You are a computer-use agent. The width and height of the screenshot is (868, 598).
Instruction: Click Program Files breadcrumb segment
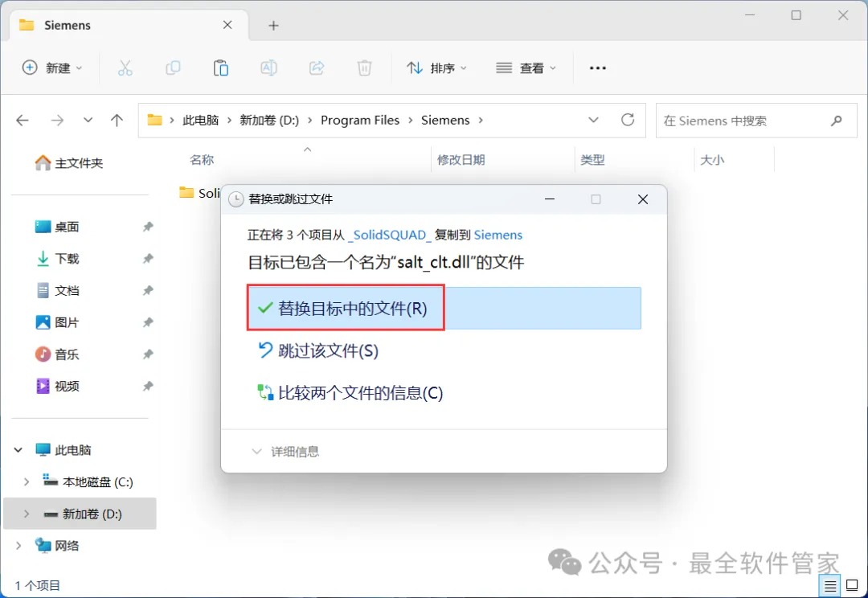[x=360, y=120]
